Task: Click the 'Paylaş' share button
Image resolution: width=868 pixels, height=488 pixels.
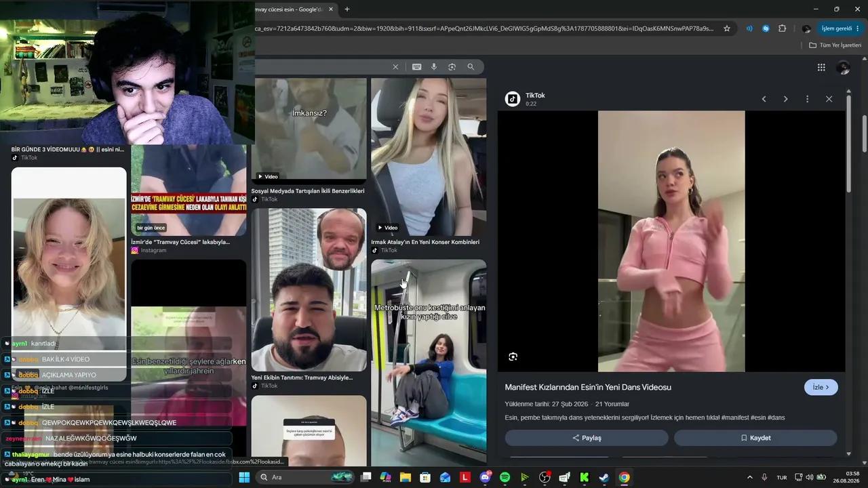Action: [x=587, y=438]
